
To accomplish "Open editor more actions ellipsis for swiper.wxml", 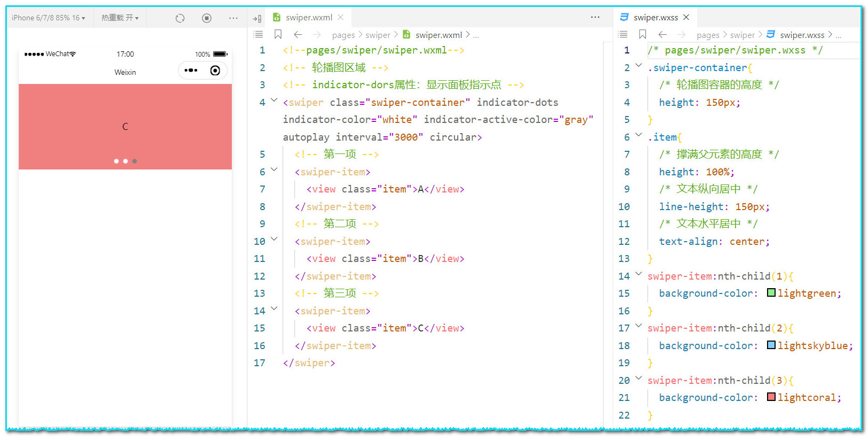I will click(595, 17).
